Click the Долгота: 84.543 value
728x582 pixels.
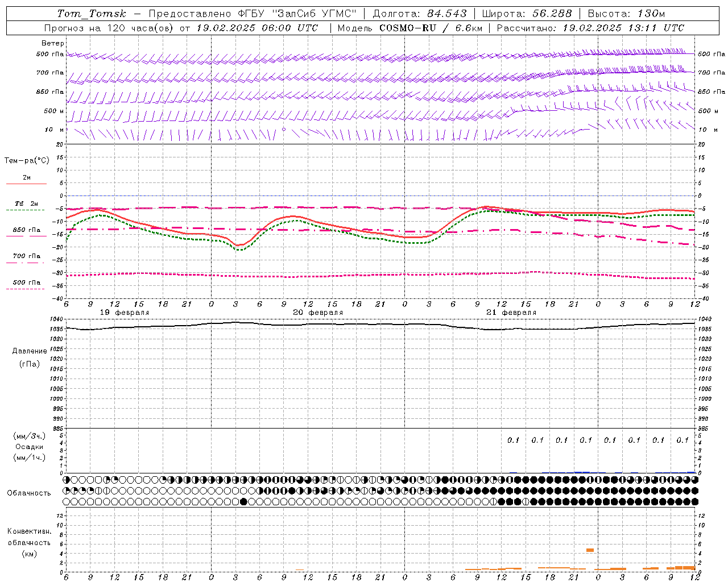[x=420, y=14]
